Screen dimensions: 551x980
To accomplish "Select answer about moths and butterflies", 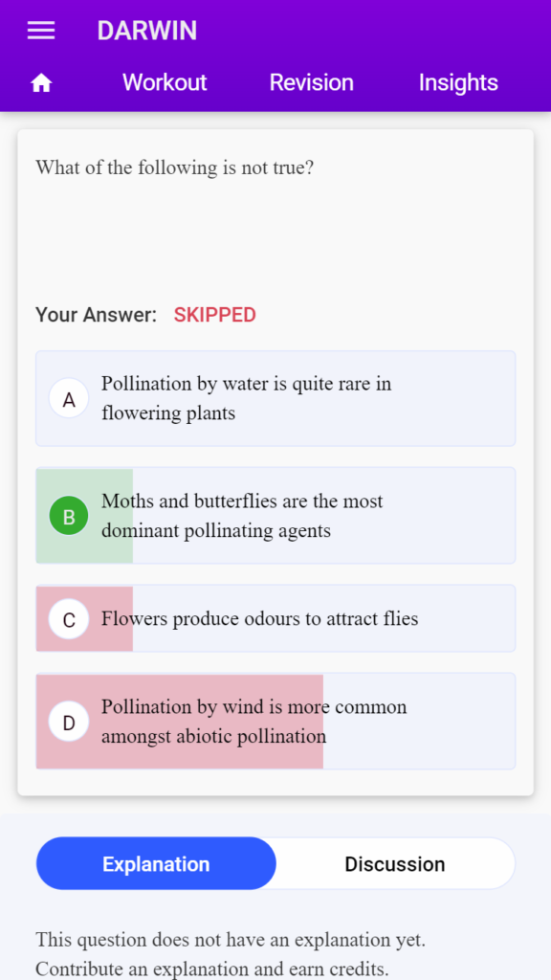I will click(x=275, y=516).
